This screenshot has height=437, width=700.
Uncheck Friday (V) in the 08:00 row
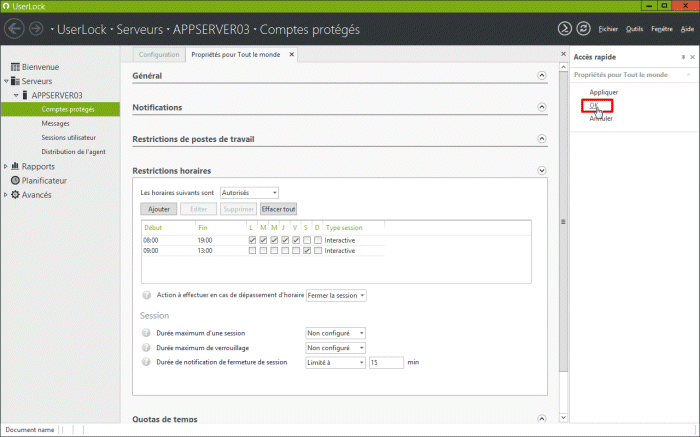(296, 240)
